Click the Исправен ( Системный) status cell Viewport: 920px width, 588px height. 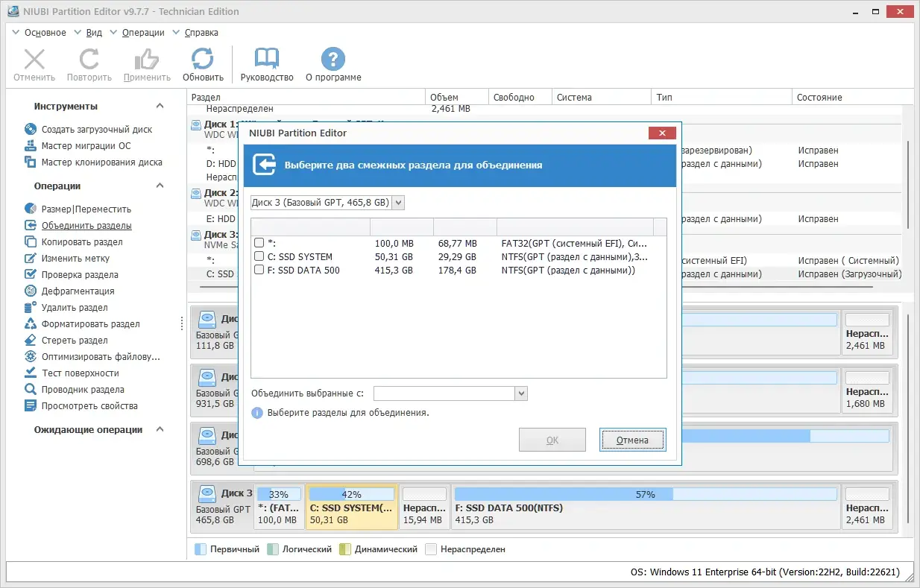[x=848, y=261]
